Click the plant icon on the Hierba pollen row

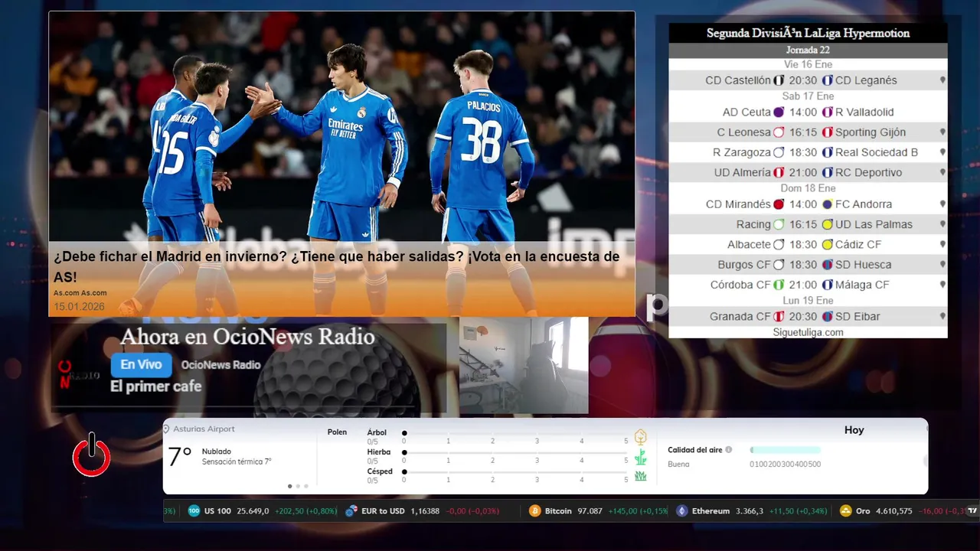641,457
